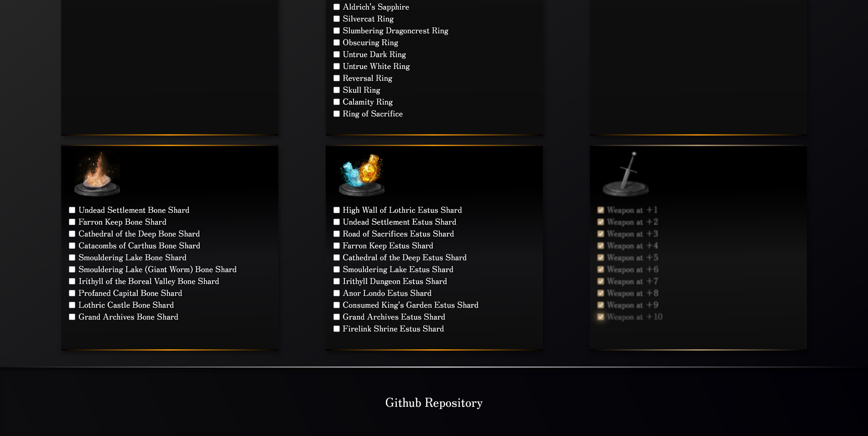
Task: Click the Estus Flask icon
Action: (361, 173)
